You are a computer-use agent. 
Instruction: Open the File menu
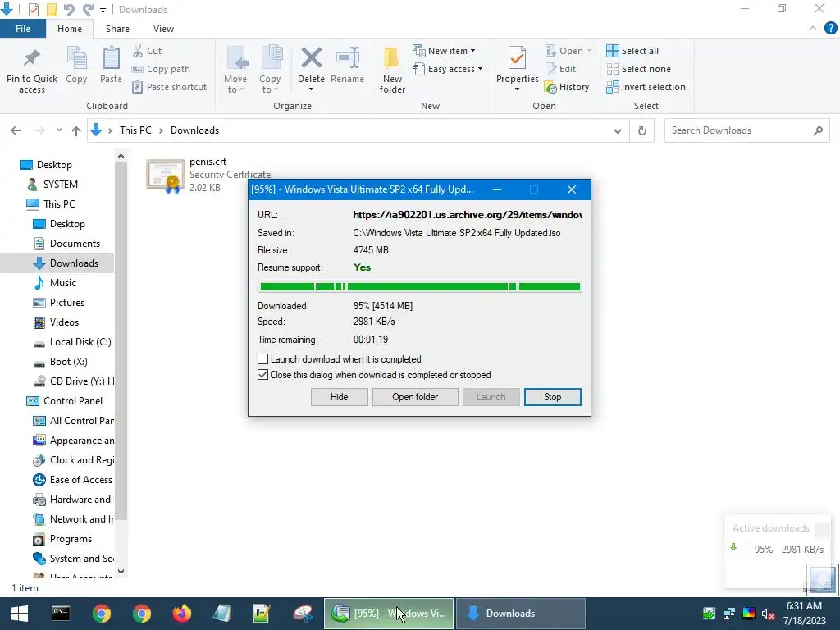(x=22, y=29)
